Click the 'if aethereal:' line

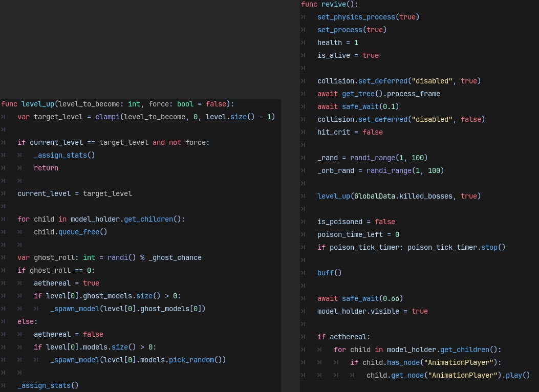click(344, 337)
